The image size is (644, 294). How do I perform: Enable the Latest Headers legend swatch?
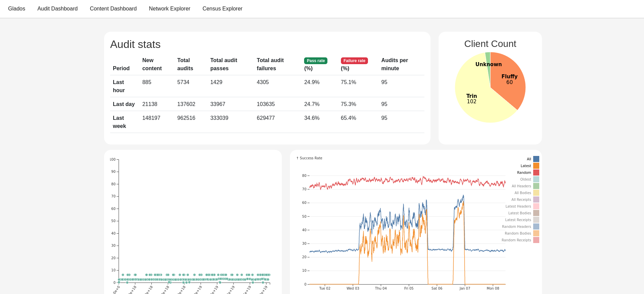[536, 206]
